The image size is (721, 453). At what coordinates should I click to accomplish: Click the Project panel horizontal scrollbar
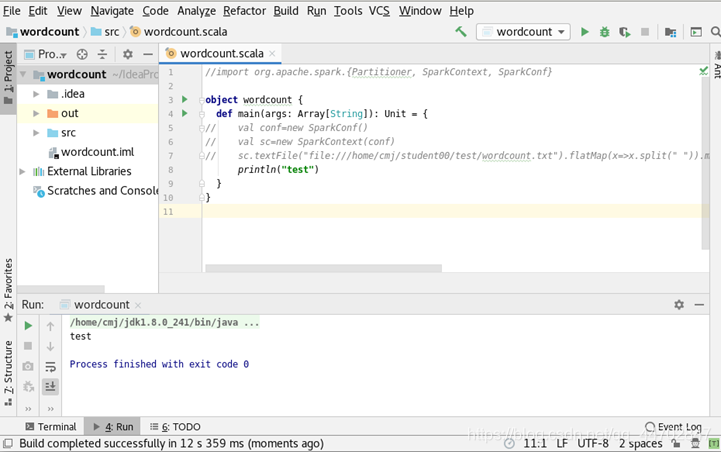coord(61,289)
